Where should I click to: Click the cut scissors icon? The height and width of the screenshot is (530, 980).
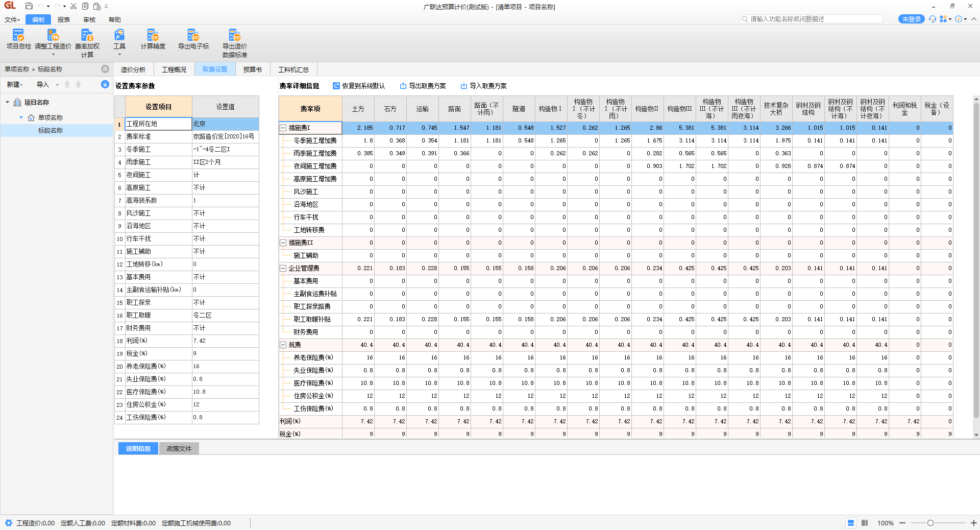click(73, 6)
